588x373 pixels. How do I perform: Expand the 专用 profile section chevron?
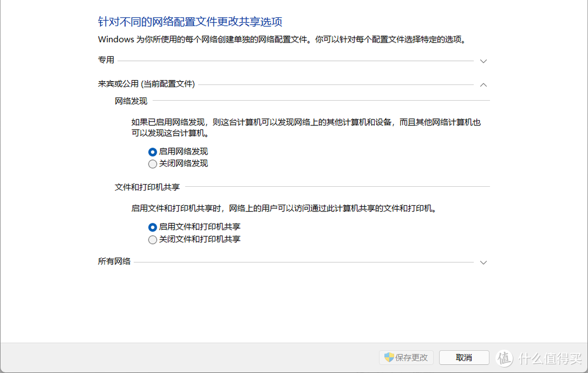(x=483, y=61)
